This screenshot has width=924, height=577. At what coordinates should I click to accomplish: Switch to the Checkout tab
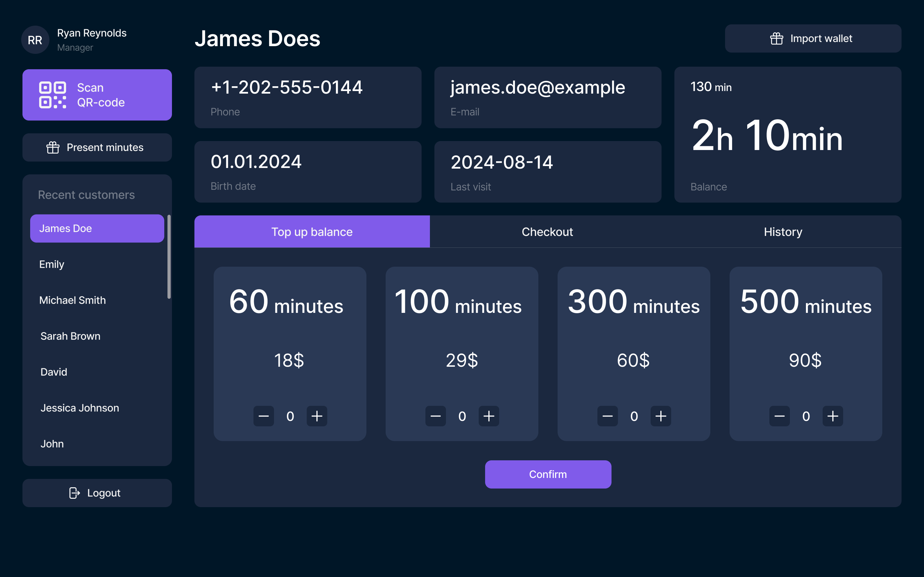[547, 232]
